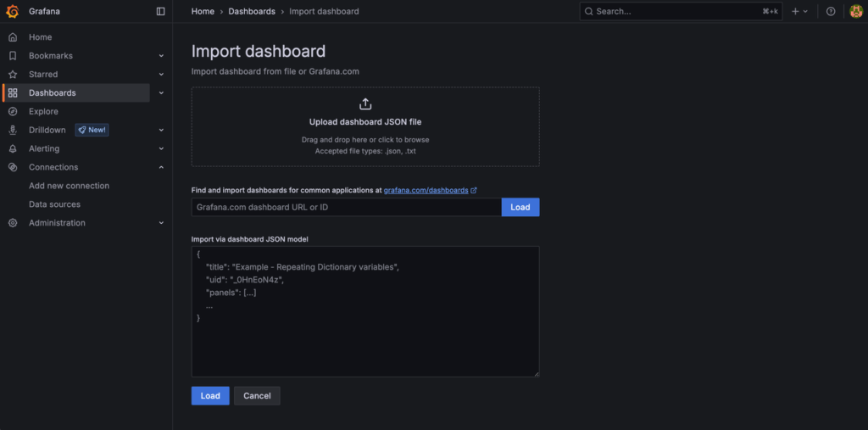
Task: Click the Explore compass icon
Action: (x=13, y=111)
